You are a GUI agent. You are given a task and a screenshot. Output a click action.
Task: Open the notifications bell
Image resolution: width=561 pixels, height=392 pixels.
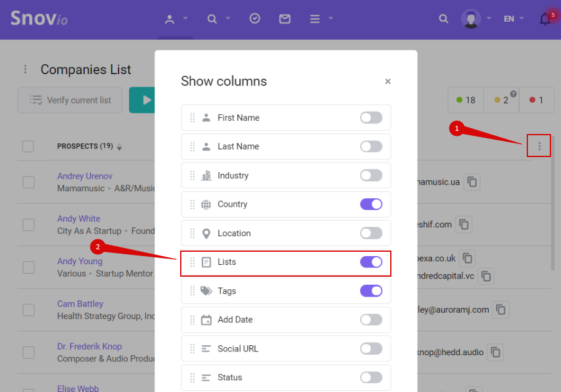[545, 19]
